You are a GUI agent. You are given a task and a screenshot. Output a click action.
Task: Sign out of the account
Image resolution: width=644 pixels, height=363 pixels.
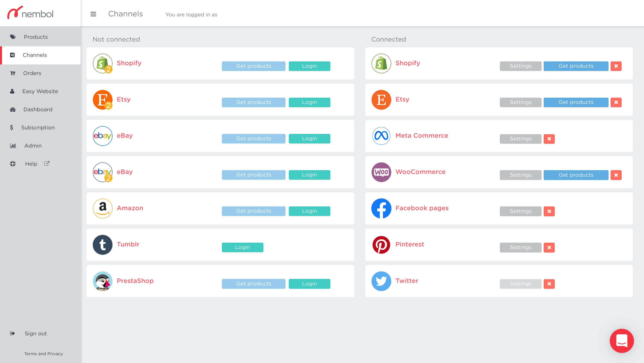35,334
